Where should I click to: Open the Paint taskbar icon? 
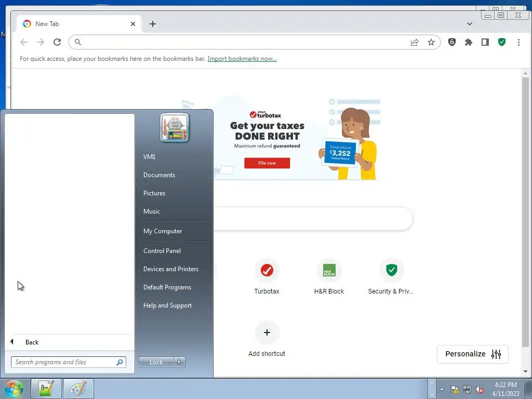pos(78,389)
